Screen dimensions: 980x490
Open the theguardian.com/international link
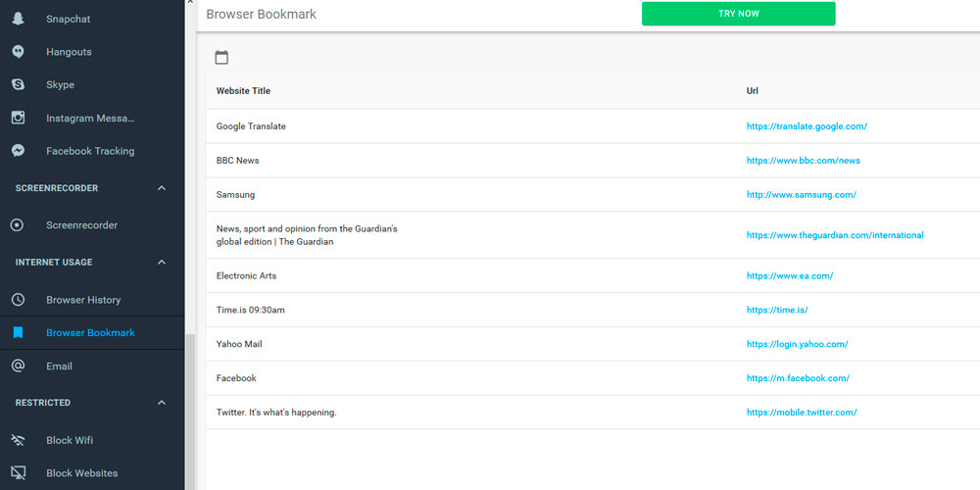(835, 235)
